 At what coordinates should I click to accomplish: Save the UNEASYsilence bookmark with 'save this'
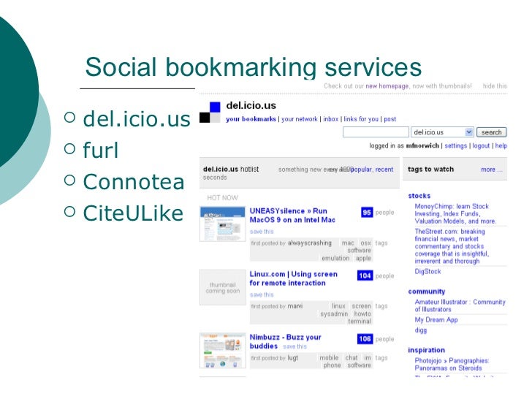[262, 232]
